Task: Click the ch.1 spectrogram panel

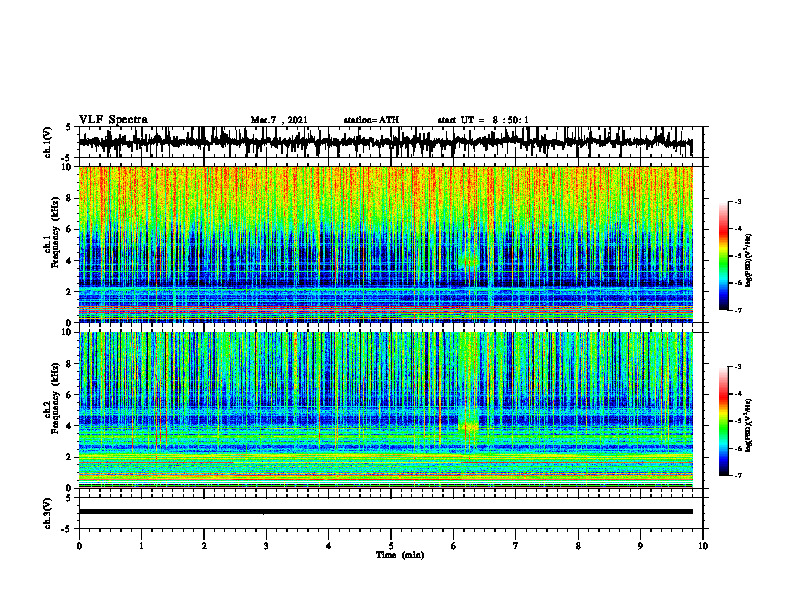Action: pos(385,244)
